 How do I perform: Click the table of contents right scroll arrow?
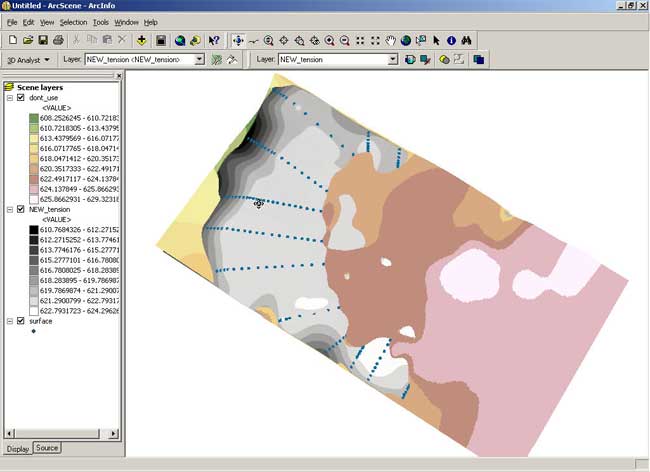tap(114, 434)
